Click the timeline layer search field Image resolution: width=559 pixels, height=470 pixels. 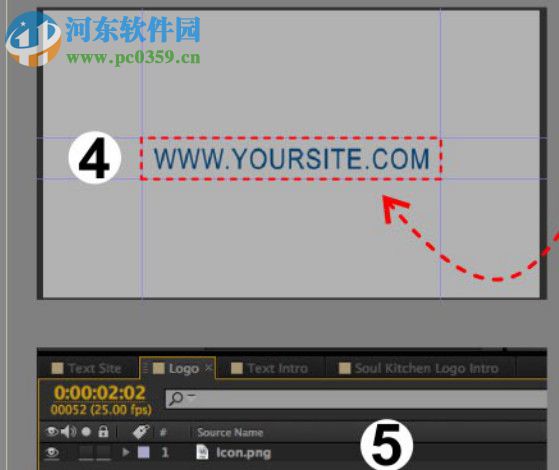coord(356,399)
